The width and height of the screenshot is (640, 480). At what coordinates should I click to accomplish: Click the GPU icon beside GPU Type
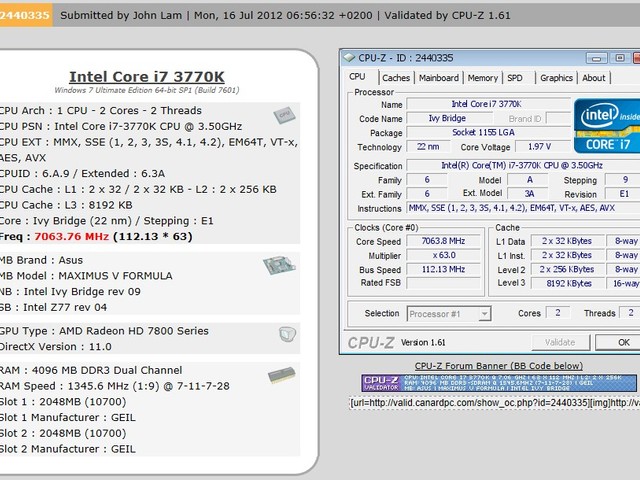[287, 334]
